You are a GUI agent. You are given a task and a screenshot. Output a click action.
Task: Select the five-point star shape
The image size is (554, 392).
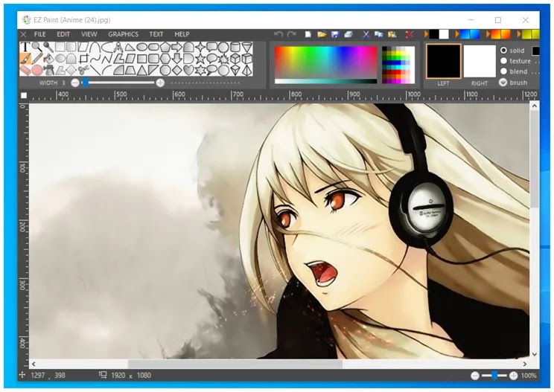(x=200, y=59)
